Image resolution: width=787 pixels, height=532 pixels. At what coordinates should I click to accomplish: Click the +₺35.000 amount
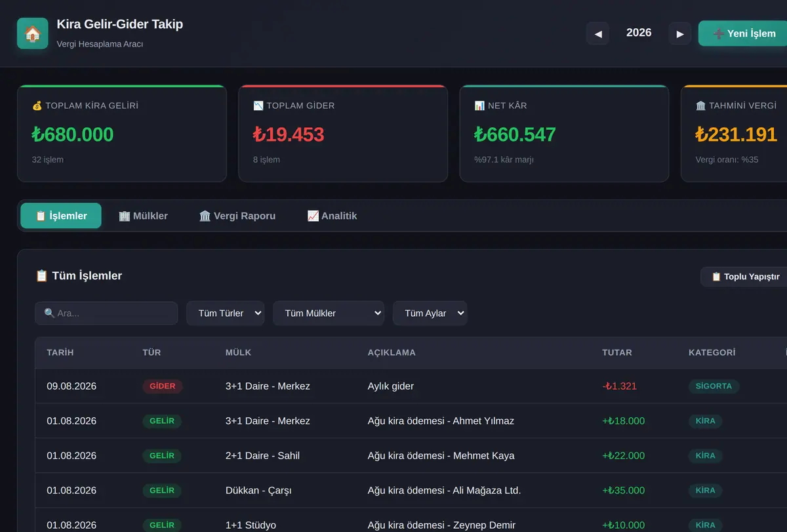coord(623,491)
